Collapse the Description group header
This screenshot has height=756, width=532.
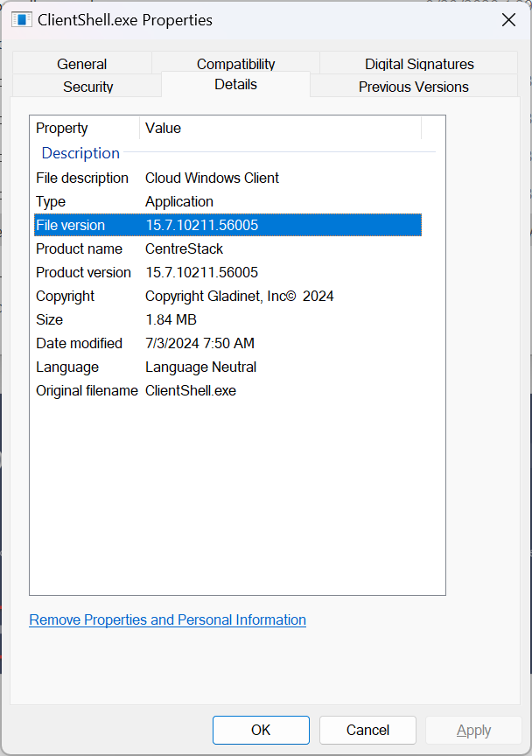(80, 153)
